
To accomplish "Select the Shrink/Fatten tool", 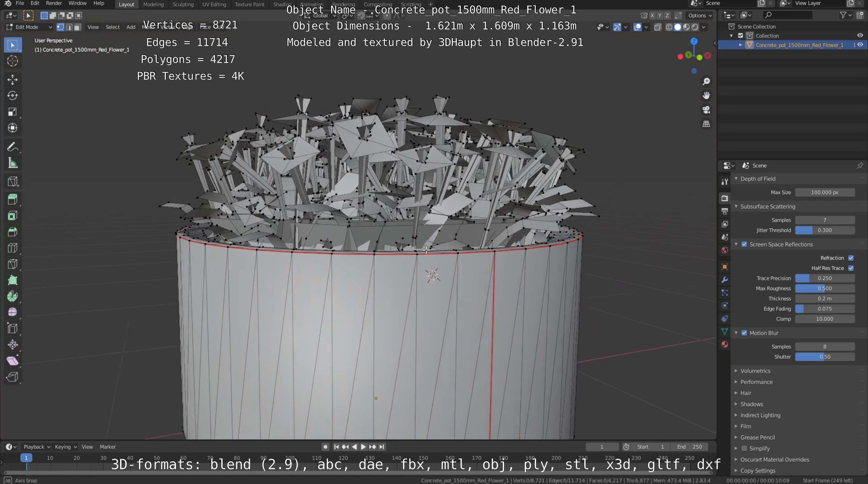I will pyautogui.click(x=13, y=345).
